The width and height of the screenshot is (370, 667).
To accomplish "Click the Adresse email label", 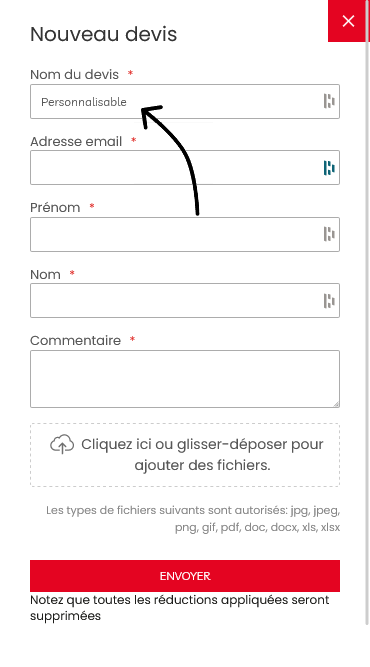I will [76, 141].
